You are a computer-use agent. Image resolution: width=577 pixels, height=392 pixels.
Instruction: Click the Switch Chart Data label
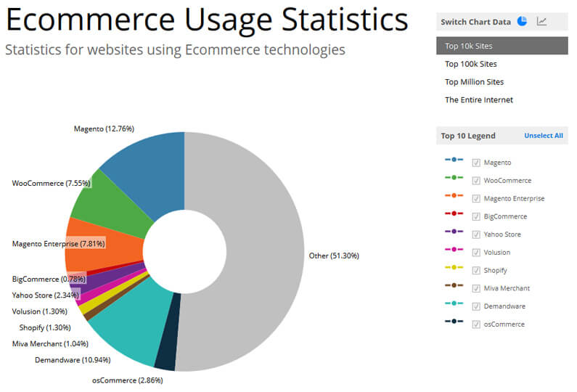click(476, 22)
